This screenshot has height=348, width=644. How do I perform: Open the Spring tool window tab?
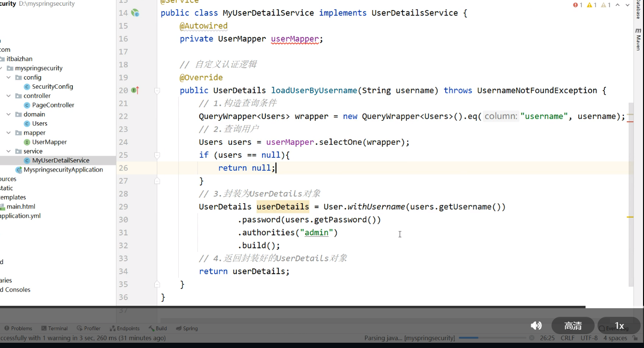click(x=187, y=328)
